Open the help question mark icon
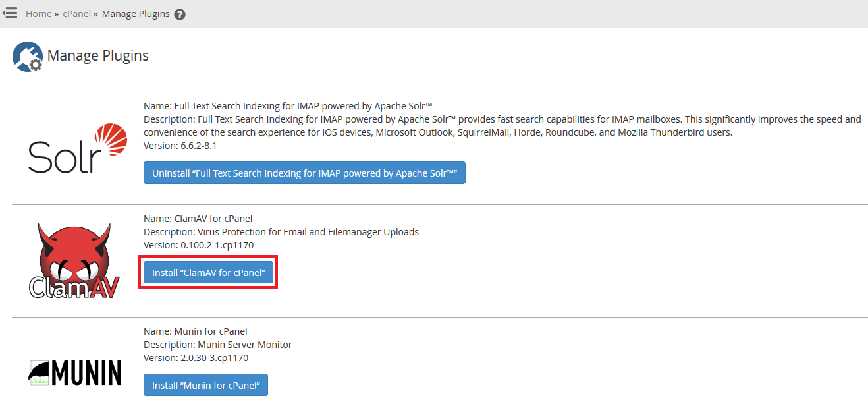This screenshot has height=402, width=868. [x=180, y=14]
